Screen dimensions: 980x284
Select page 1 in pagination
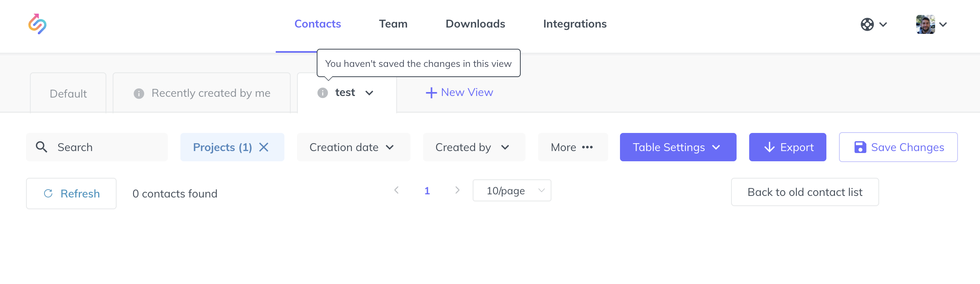click(x=427, y=191)
